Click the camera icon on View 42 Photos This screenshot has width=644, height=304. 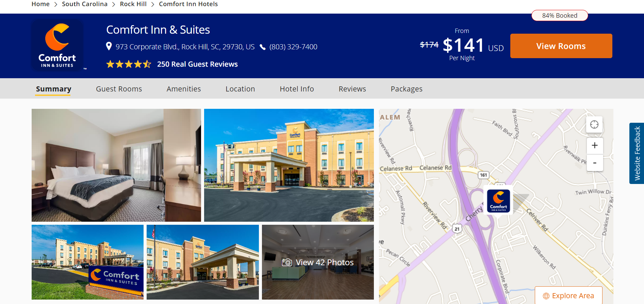(287, 262)
